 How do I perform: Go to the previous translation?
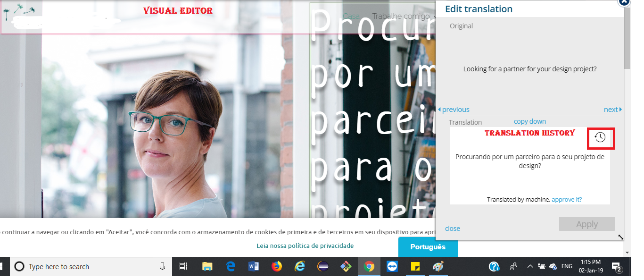(x=454, y=110)
